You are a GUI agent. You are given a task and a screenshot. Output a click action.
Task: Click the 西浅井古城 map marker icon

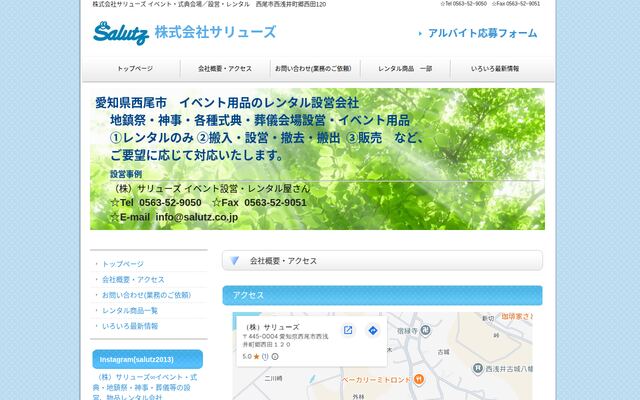pos(478,368)
